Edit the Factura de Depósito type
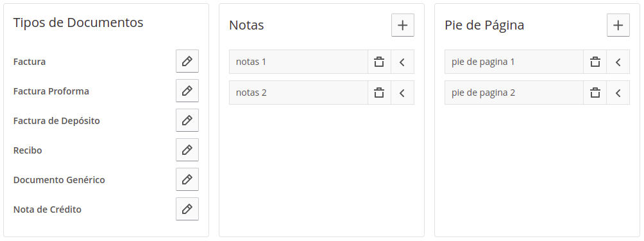Image resolution: width=644 pixels, height=241 pixels. pyautogui.click(x=187, y=121)
